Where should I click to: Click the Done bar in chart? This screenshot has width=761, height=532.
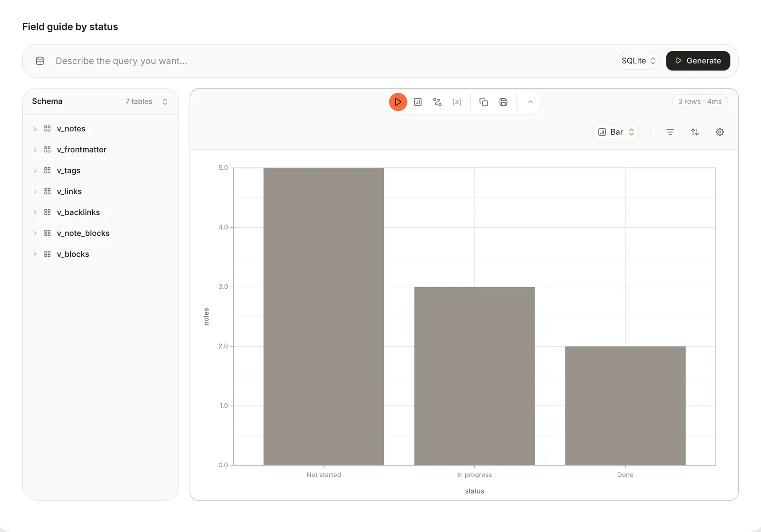coord(625,406)
